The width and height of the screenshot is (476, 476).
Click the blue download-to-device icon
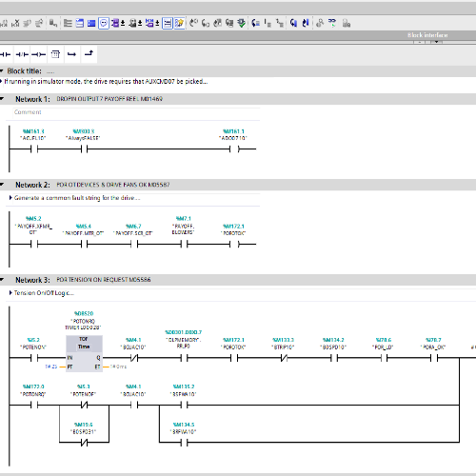tap(293, 23)
